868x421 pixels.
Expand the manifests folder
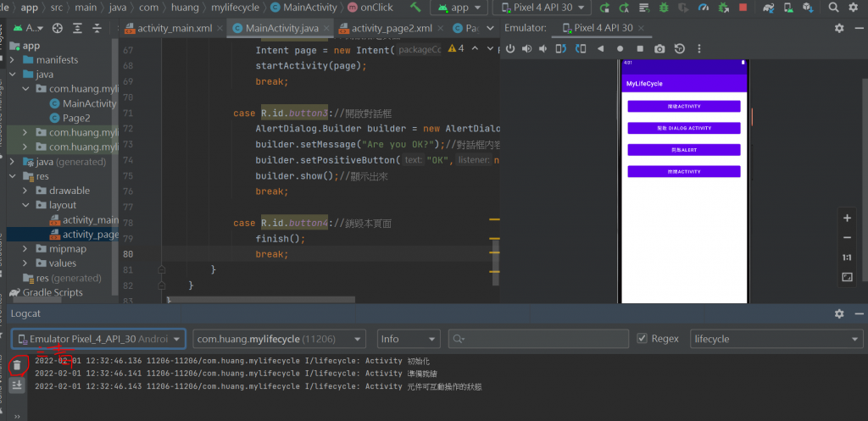pyautogui.click(x=13, y=60)
